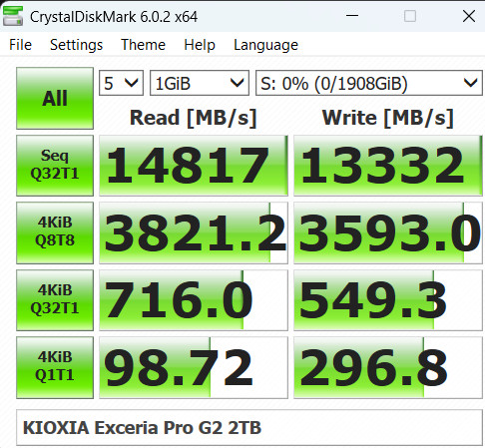
Task: Open the File menu
Action: click(20, 45)
